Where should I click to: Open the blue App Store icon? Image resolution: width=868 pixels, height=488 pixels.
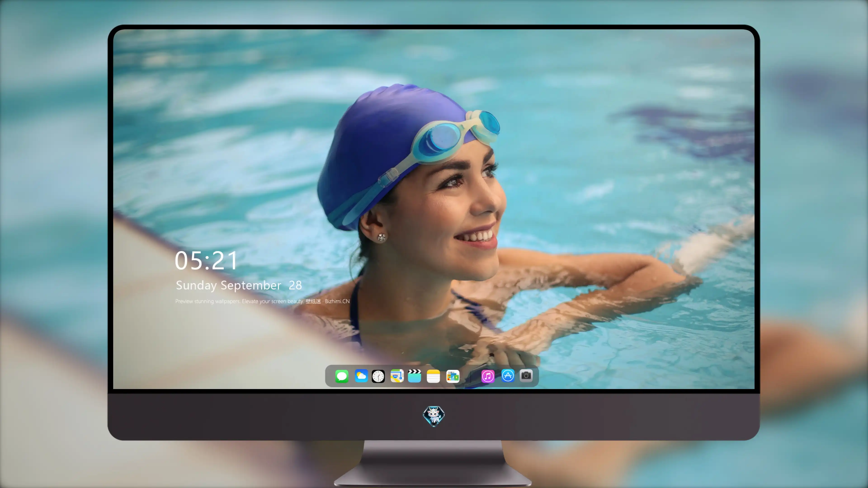[508, 375]
